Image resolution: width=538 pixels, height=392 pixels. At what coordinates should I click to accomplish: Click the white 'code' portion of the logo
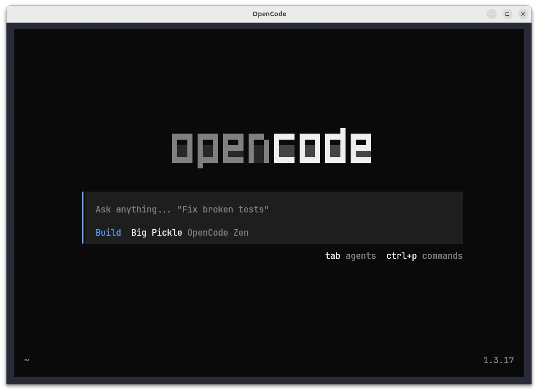pyautogui.click(x=322, y=146)
